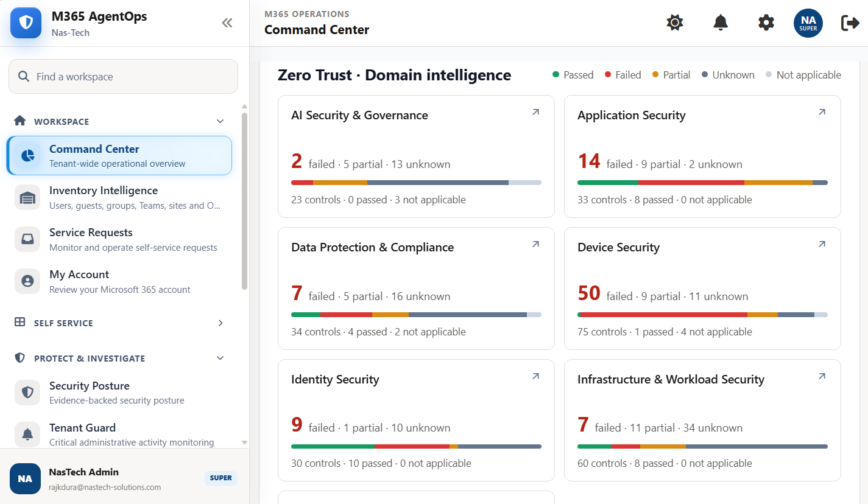The width and height of the screenshot is (868, 504).
Task: Click the Find a workspace search field
Action: pyautogui.click(x=123, y=77)
